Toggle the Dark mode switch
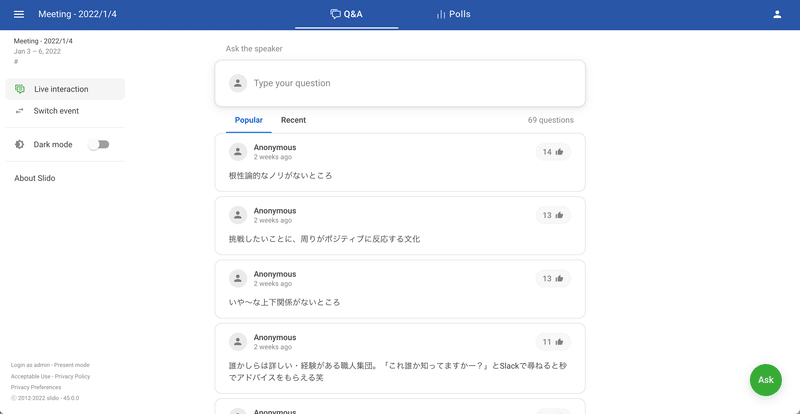 (x=98, y=144)
